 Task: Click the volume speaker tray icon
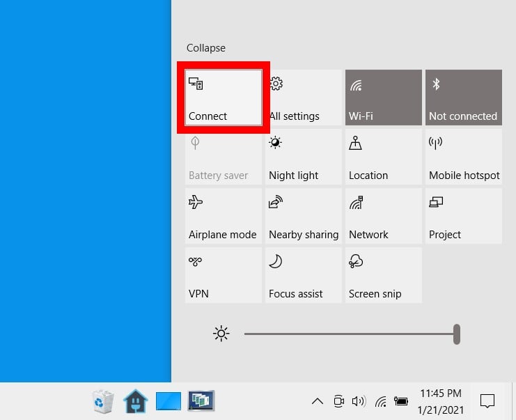coord(359,401)
